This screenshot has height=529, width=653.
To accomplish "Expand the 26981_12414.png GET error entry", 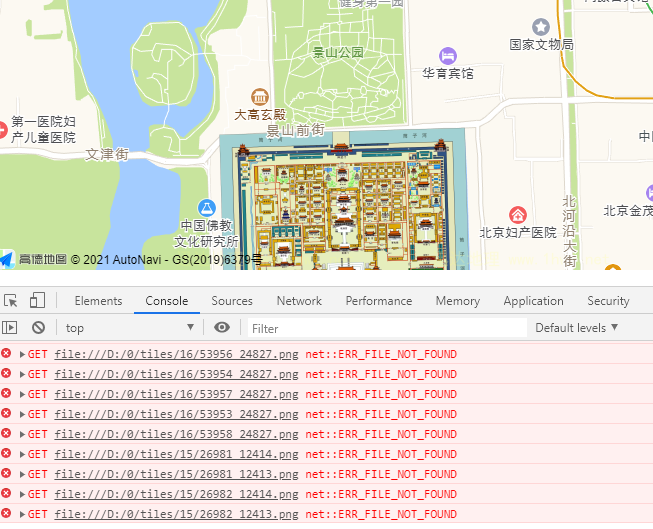I will [22, 454].
